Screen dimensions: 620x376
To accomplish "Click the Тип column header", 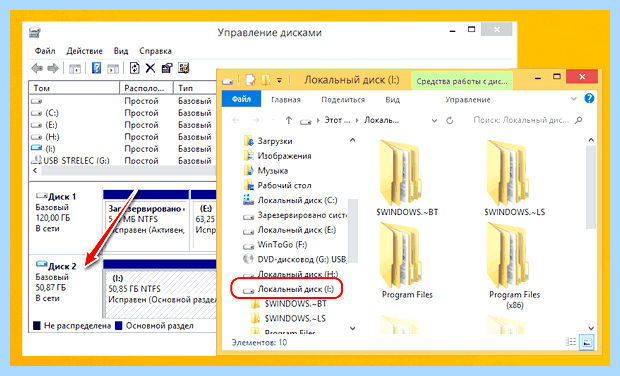I will [x=195, y=88].
